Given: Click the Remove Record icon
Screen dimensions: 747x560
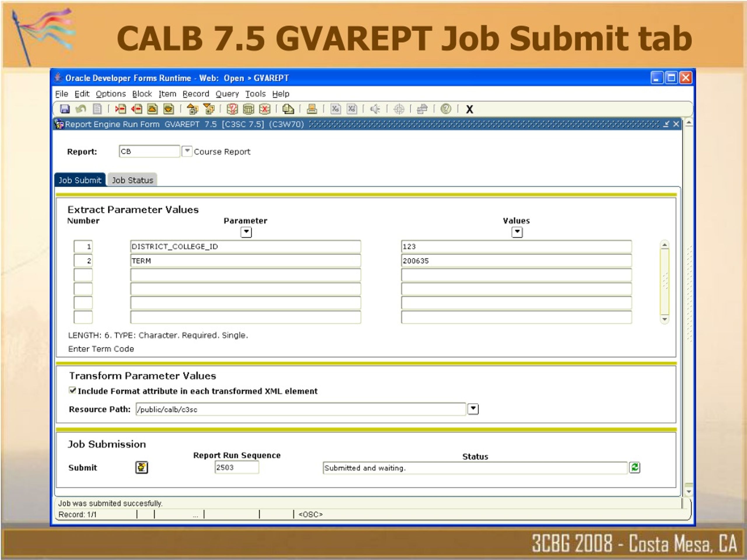Looking at the screenshot, I should (x=137, y=109).
